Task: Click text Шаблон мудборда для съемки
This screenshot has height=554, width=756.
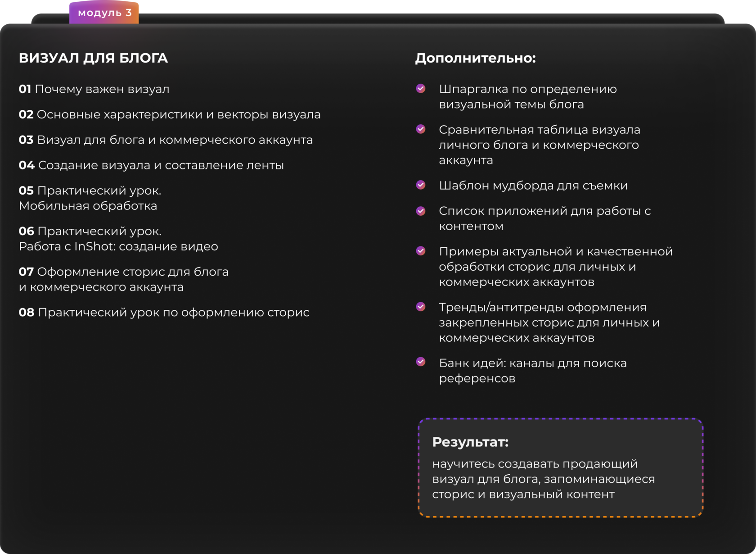Action: point(533,186)
